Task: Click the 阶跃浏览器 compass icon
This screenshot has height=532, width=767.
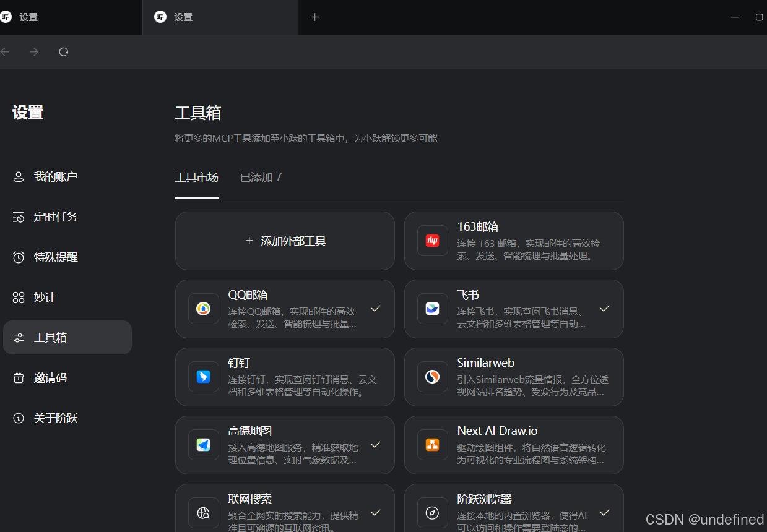Action: 432,513
